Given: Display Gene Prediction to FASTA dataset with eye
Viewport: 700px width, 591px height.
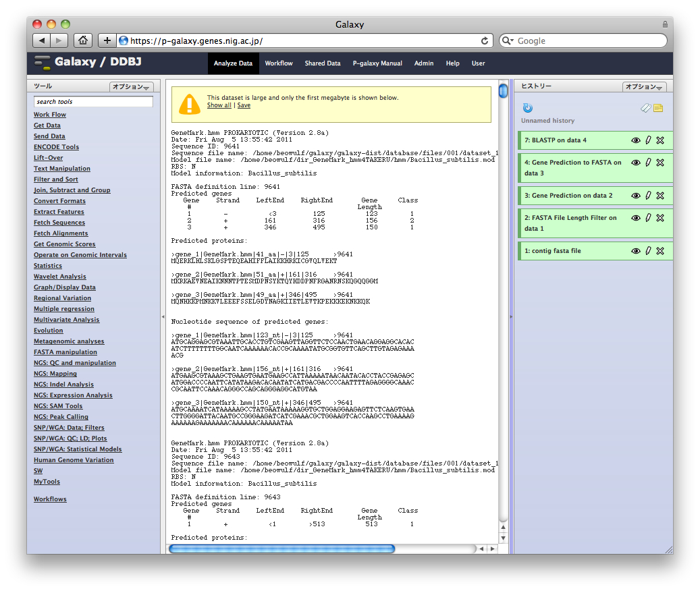Looking at the screenshot, I should pos(635,163).
